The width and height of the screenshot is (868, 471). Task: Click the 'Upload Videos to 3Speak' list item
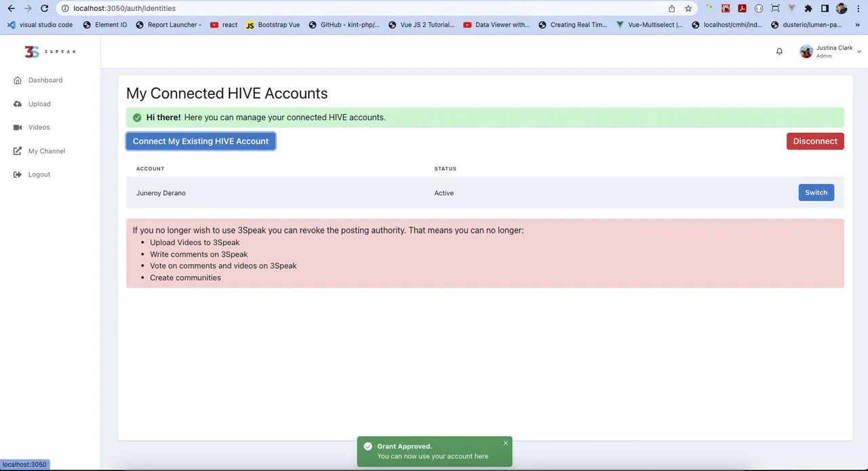coord(195,242)
